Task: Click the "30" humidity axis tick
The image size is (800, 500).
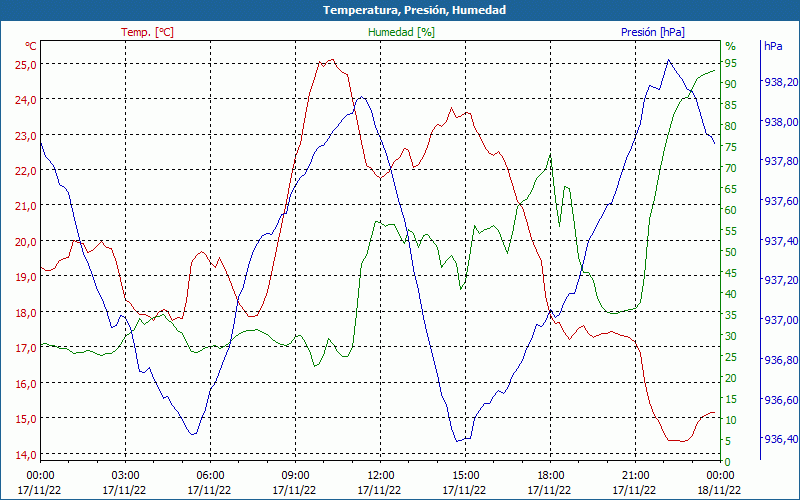Action: click(x=731, y=336)
